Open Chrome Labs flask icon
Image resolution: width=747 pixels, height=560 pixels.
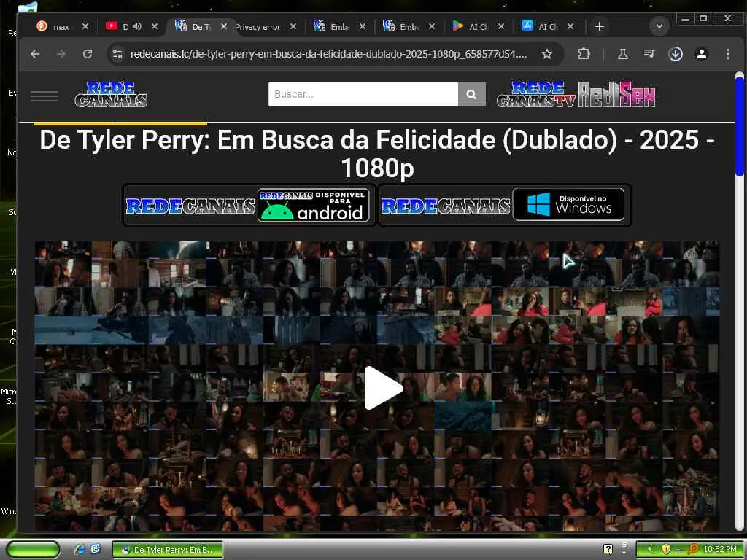tap(623, 54)
